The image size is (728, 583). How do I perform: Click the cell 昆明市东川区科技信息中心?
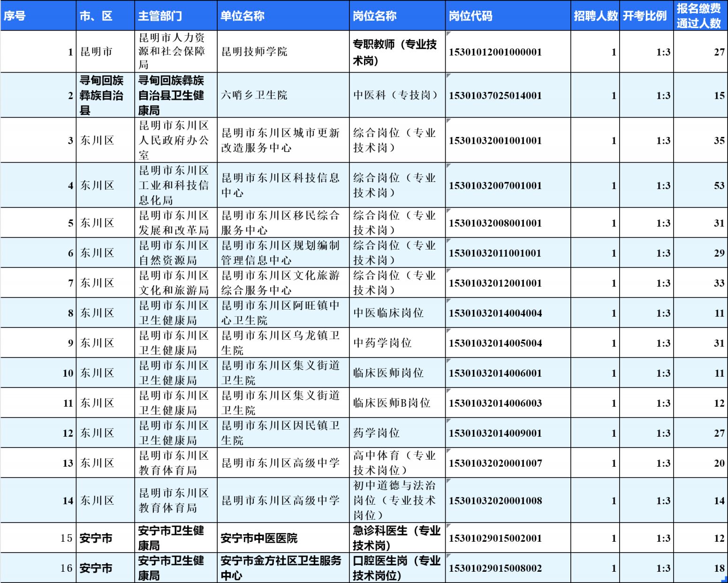[x=283, y=185]
